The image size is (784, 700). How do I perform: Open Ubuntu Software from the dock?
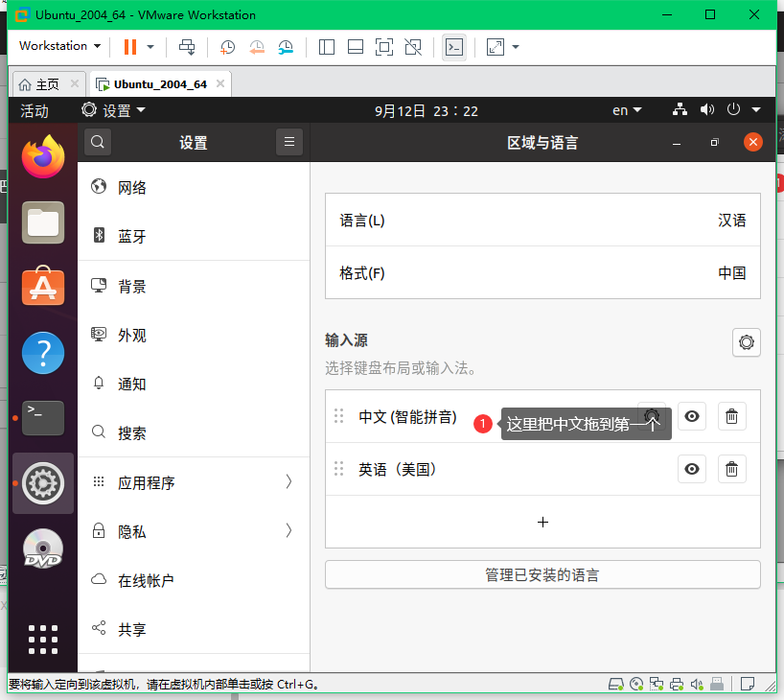point(43,285)
